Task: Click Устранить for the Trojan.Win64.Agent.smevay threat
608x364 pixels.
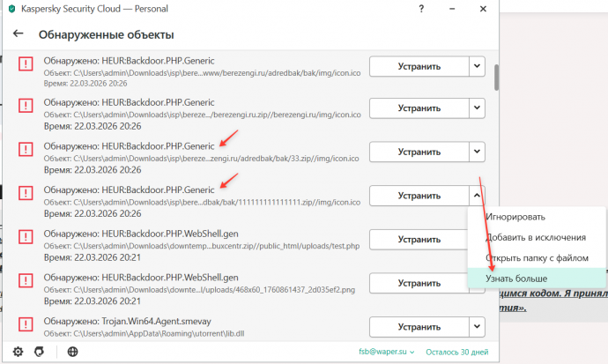Action: click(x=419, y=325)
